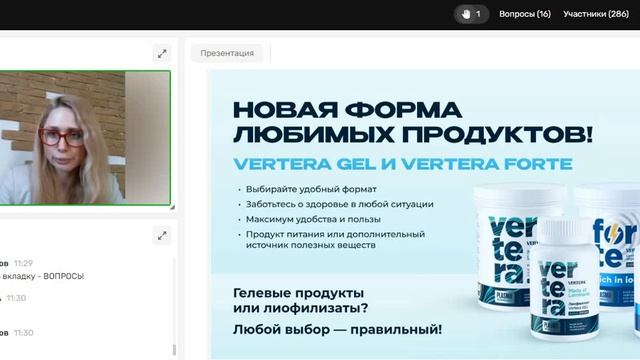The width and height of the screenshot is (640, 360).
Task: Click the chat message about вкладку - ВОПРОСЫ
Action: pos(42,276)
